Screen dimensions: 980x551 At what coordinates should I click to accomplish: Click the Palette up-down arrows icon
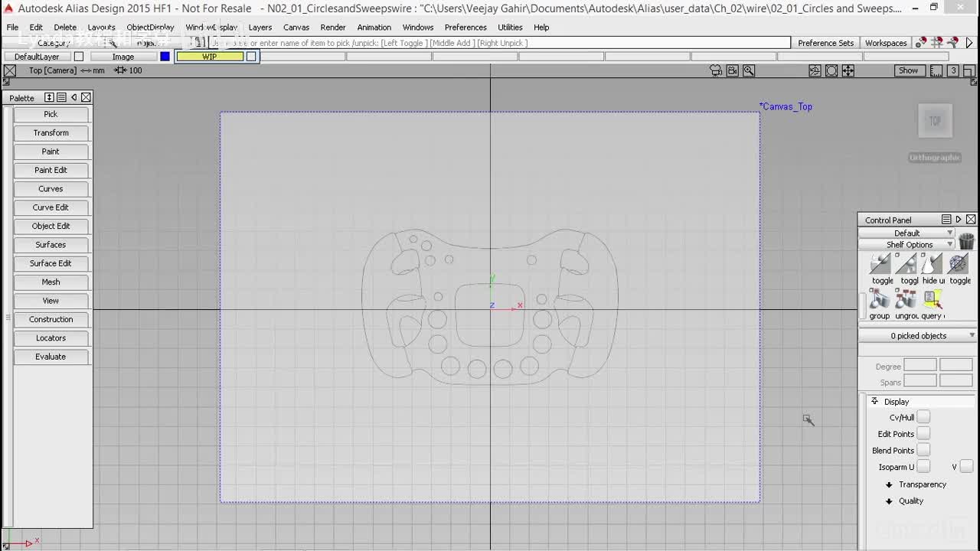[x=49, y=97]
